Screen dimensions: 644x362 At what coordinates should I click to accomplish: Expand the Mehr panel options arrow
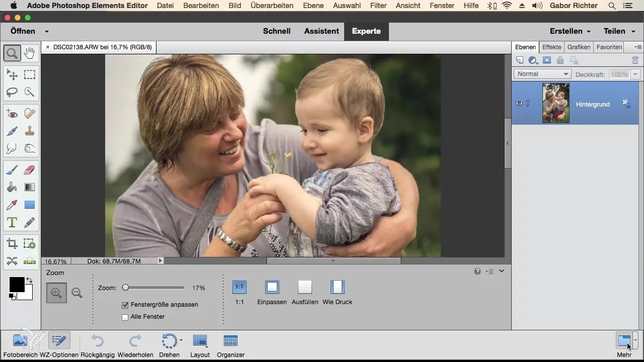click(636, 340)
